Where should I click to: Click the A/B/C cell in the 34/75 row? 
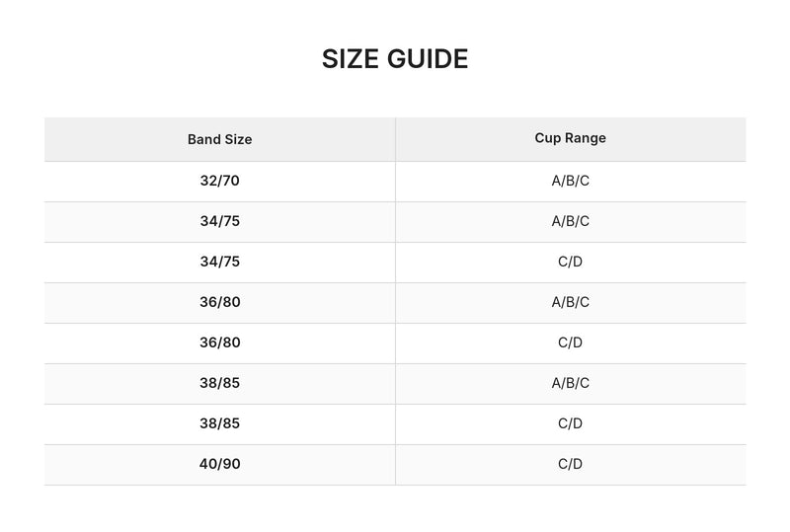tap(571, 222)
